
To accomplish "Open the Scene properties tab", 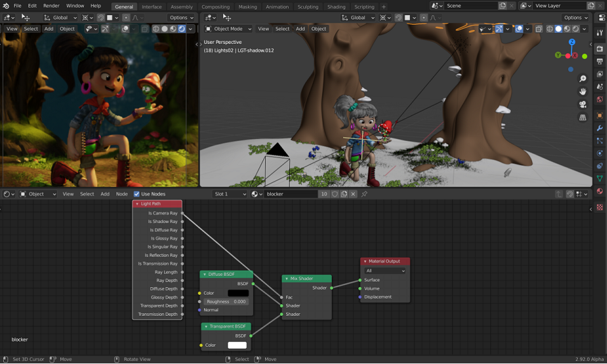I will pyautogui.click(x=599, y=86).
